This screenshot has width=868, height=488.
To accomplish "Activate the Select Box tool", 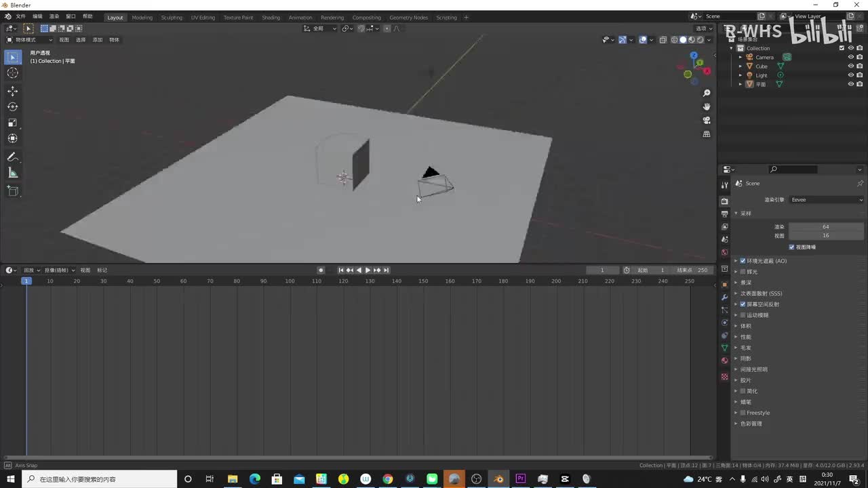I will [13, 58].
